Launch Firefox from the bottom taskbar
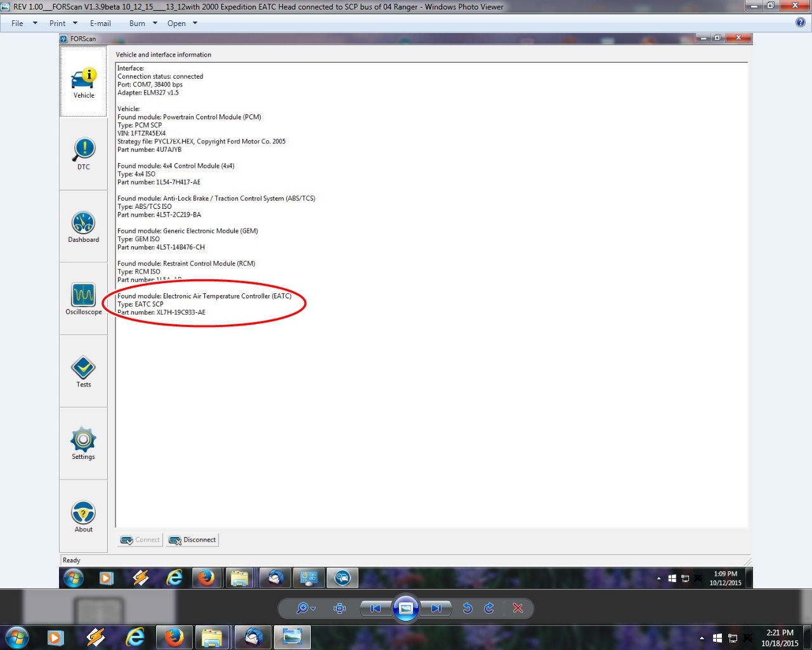812x650 pixels. [x=174, y=637]
